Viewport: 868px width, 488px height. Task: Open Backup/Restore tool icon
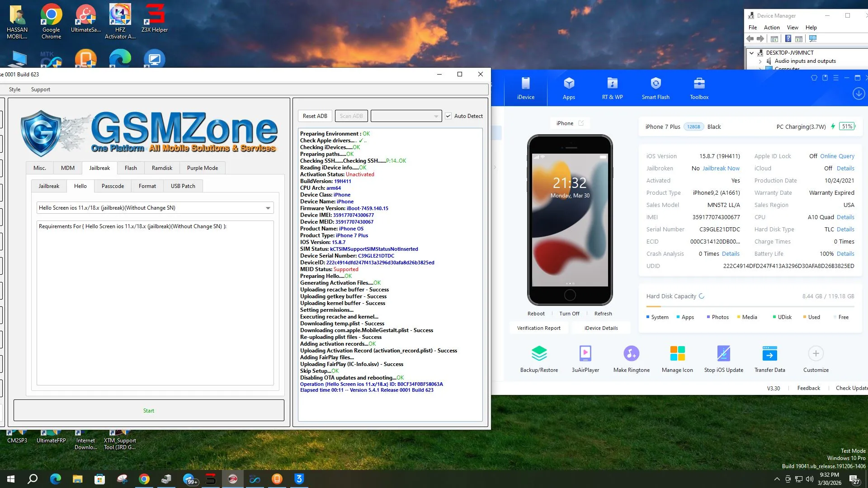pos(539,354)
